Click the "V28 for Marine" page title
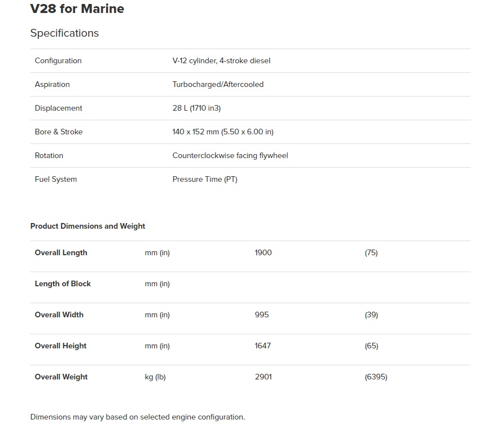The image size is (504, 428). [x=77, y=9]
